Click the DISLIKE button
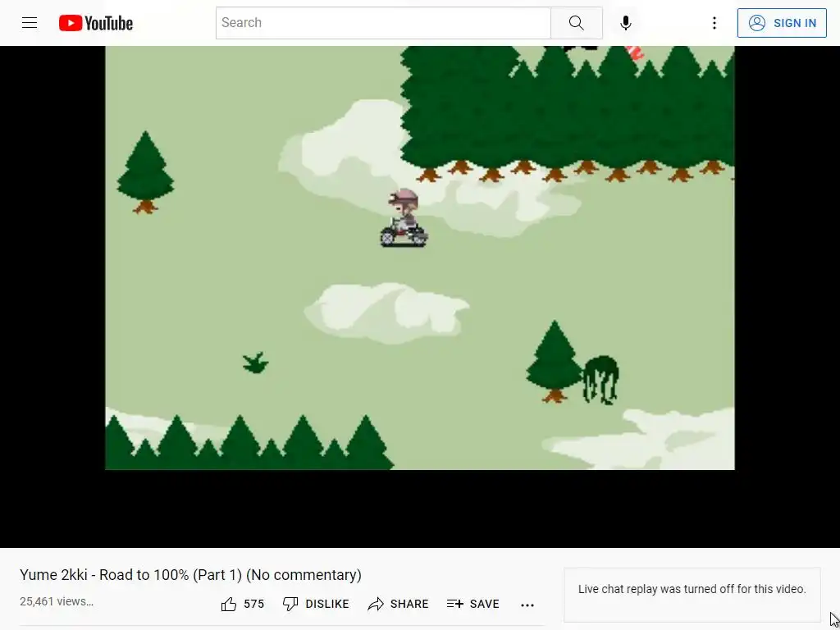Image resolution: width=840 pixels, height=630 pixels. tap(316, 605)
